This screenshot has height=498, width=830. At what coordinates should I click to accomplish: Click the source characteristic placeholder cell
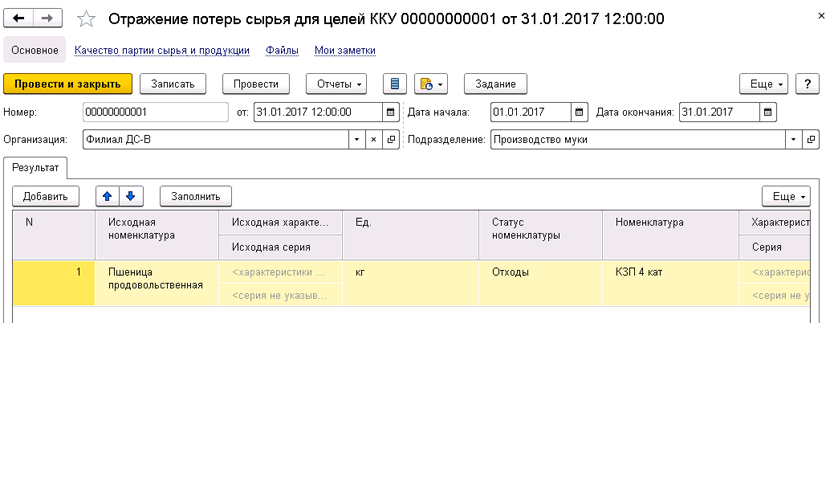[280, 272]
